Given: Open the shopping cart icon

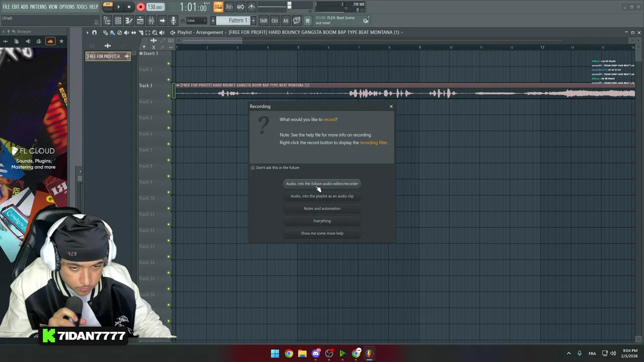Looking at the screenshot, I should click(x=307, y=21).
